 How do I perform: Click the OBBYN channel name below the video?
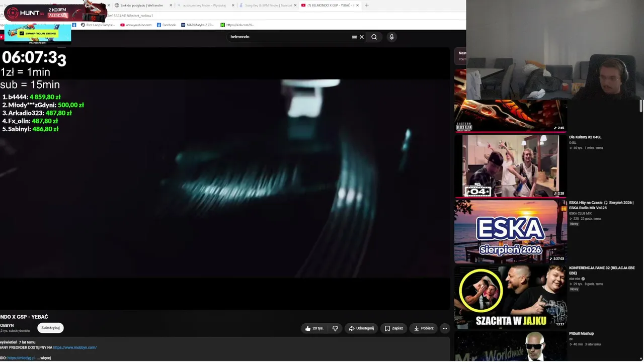(x=7, y=325)
